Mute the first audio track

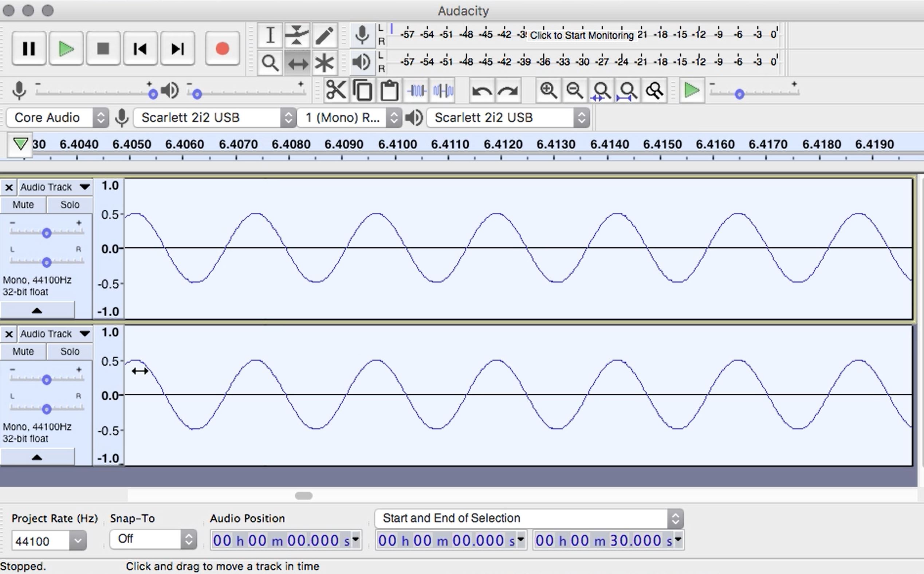pyautogui.click(x=23, y=205)
